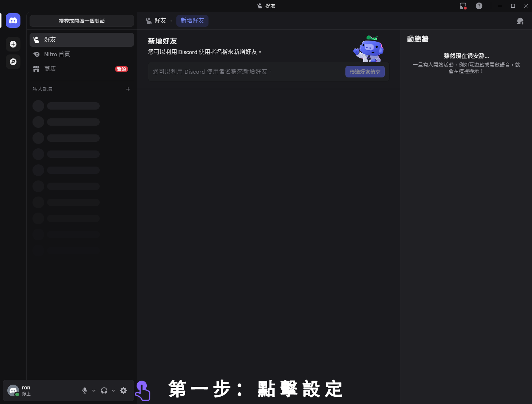This screenshot has width=532, height=404.
Task: Open Discord home direct messages icon
Action: pos(13,20)
